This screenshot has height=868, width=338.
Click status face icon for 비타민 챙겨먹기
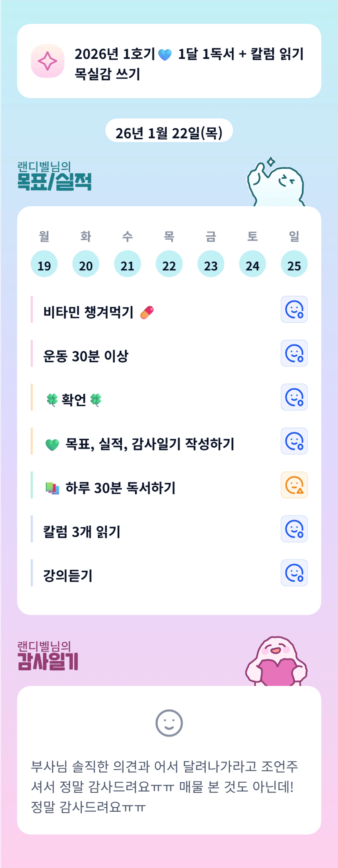tap(294, 309)
